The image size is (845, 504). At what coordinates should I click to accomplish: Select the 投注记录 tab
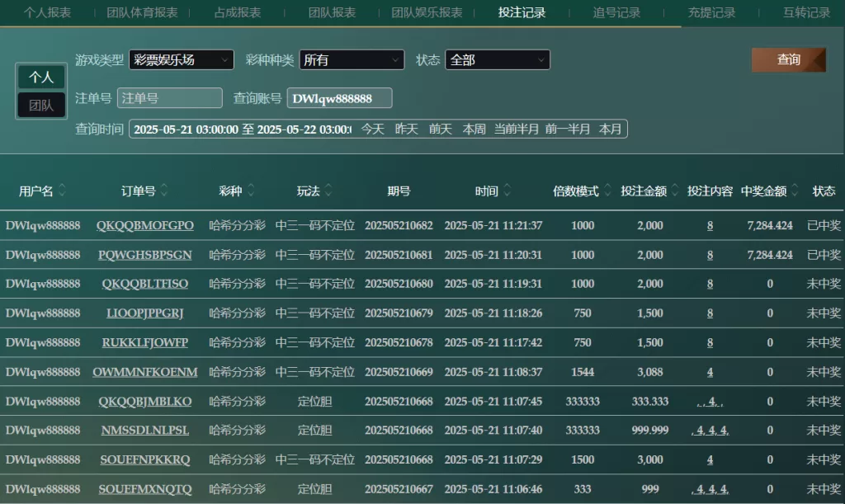(522, 12)
